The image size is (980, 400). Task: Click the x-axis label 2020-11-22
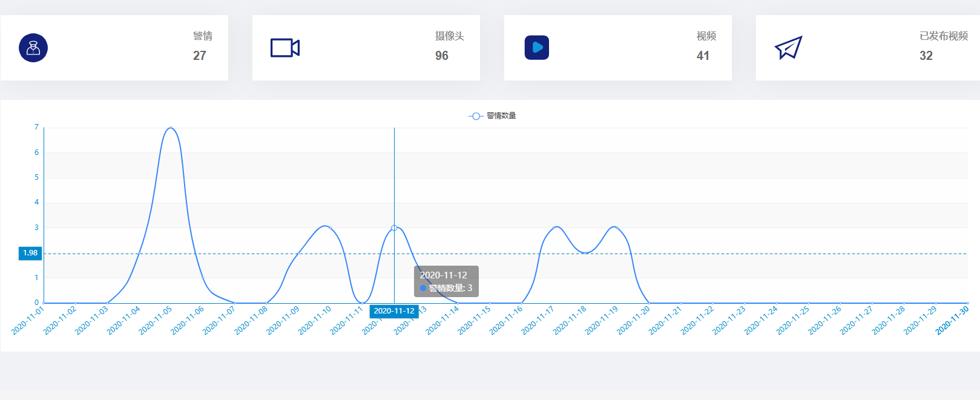[x=698, y=320]
